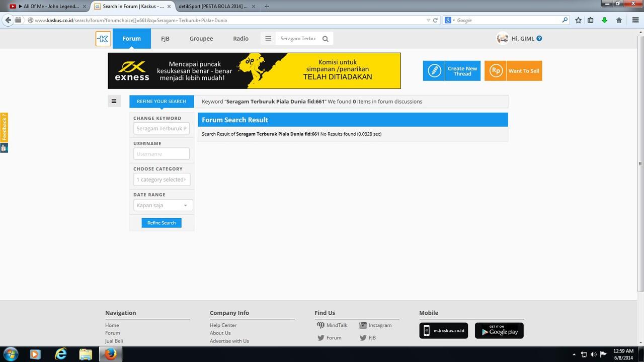This screenshot has height=362, width=644.
Task: Go to the Groupee tab
Action: click(x=201, y=39)
